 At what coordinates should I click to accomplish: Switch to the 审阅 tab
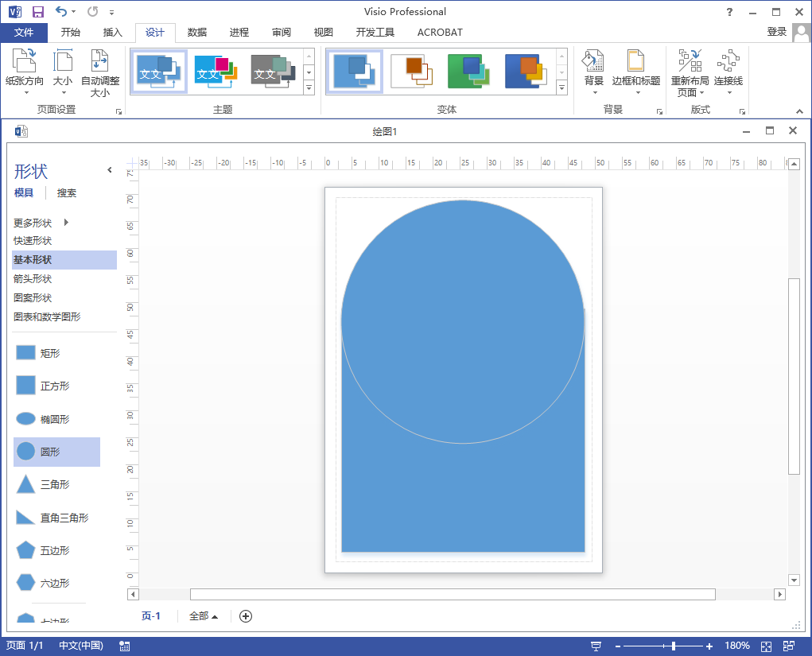282,32
